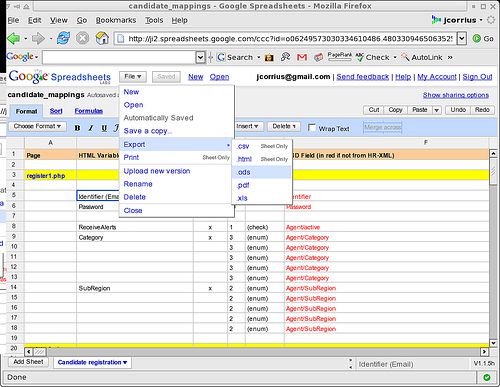The height and width of the screenshot is (387, 500).
Task: Click into Google toolbar search field
Action: coord(119,57)
